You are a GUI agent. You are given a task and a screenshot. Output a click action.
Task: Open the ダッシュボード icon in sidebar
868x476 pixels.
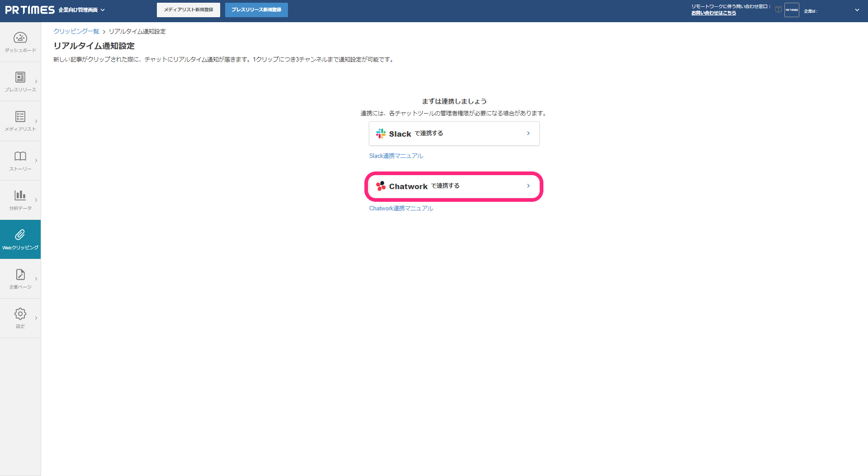pos(20,38)
